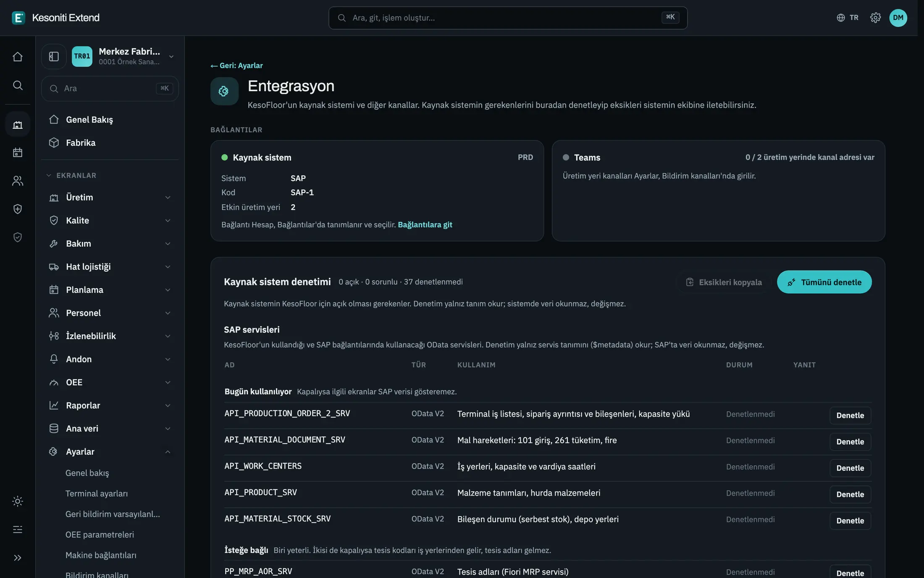Open settings gear in top bar

(x=875, y=18)
